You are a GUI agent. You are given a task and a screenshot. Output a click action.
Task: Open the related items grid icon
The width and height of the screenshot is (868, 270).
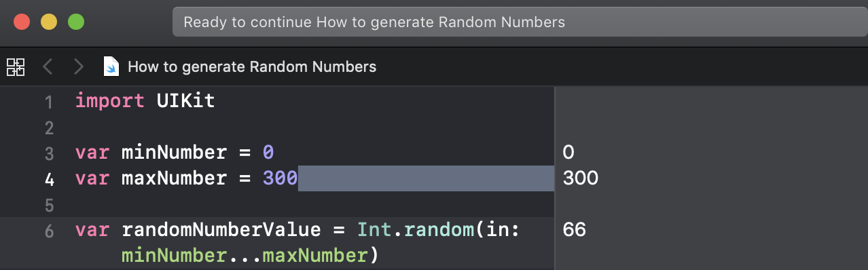point(16,66)
